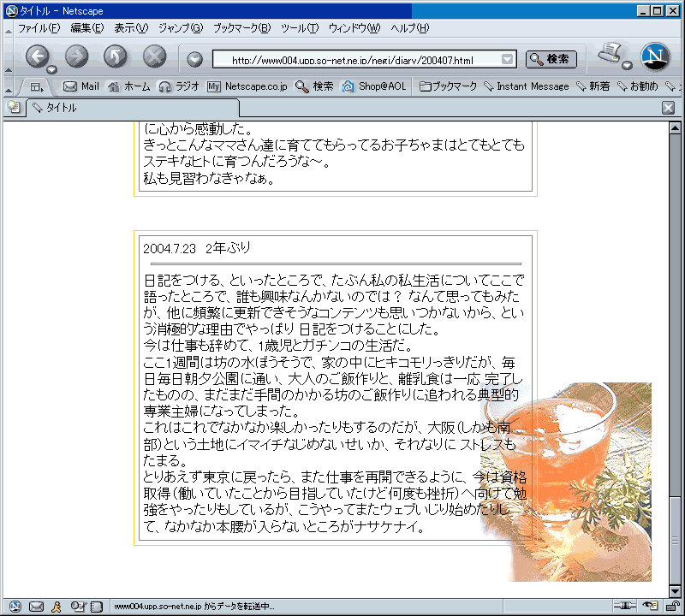Click the line starting "今は仕事も辞めて"
The height and width of the screenshot is (616, 685).
click(277, 346)
